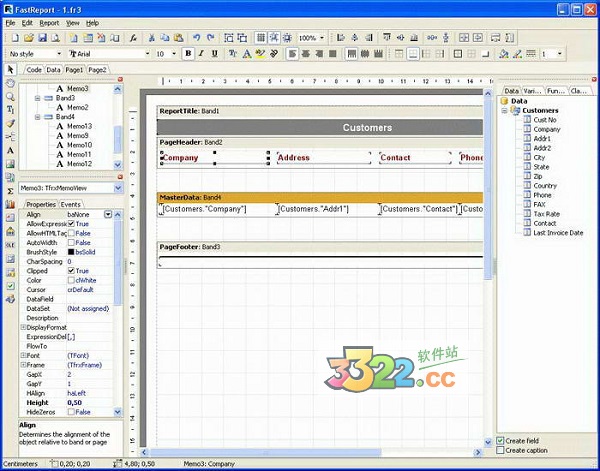Select the Hand tool in left toolbar
600x471 pixels.
pyautogui.click(x=10, y=82)
